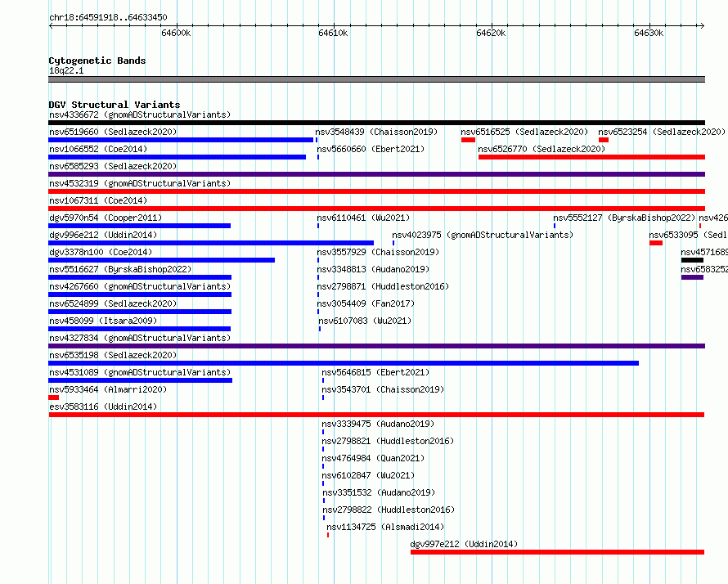The height and width of the screenshot is (584, 728).
Task: Click nsv6110461 (Wu2021) label
Action: tap(363, 218)
